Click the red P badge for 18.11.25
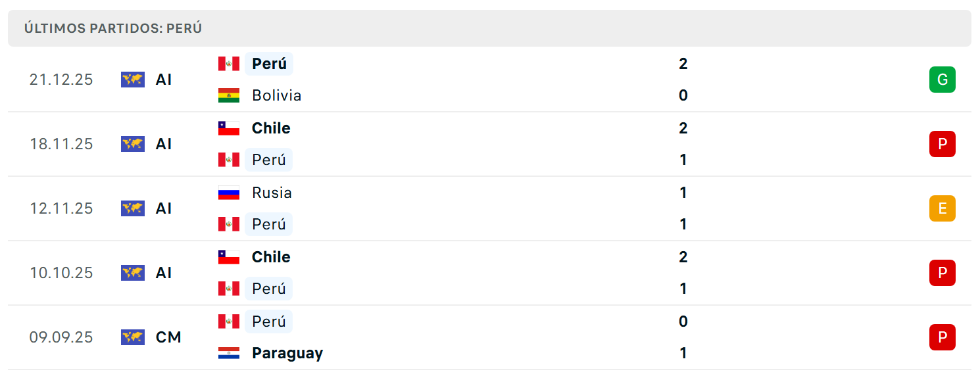This screenshot has height=380, width=980. point(942,144)
